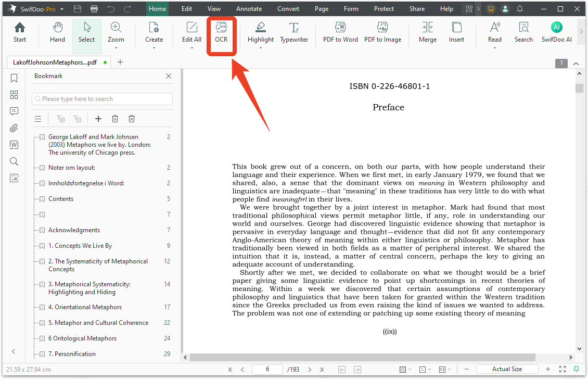Viewport: 588px width, 379px height.
Task: Expand the Zoom dropdown arrow
Action: pos(116,48)
